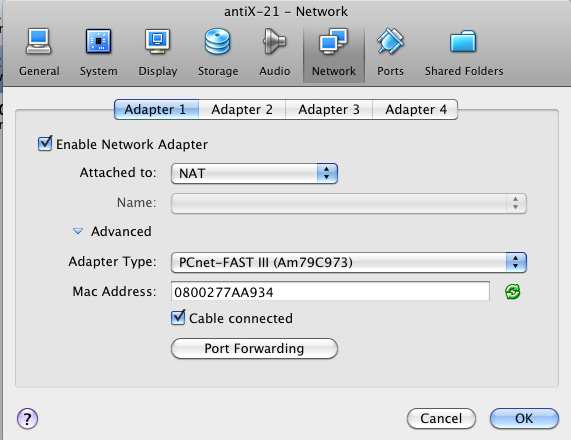This screenshot has height=440, width=571.
Task: Switch to the Adapter 2 tab
Action: tap(242, 109)
